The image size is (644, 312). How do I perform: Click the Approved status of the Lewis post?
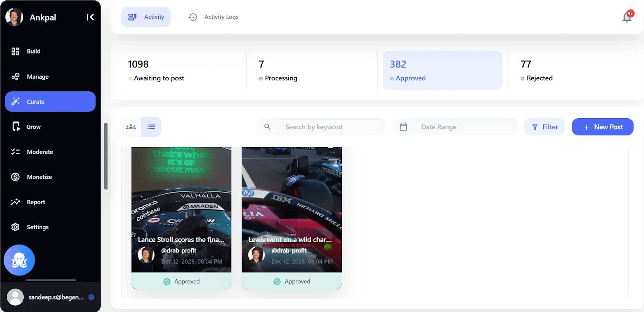point(291,281)
